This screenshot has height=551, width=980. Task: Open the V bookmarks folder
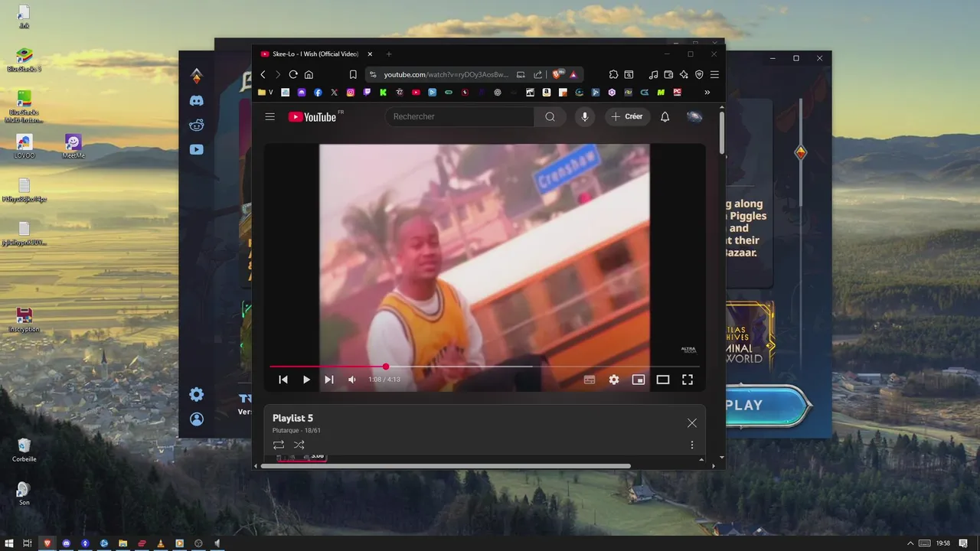[264, 92]
